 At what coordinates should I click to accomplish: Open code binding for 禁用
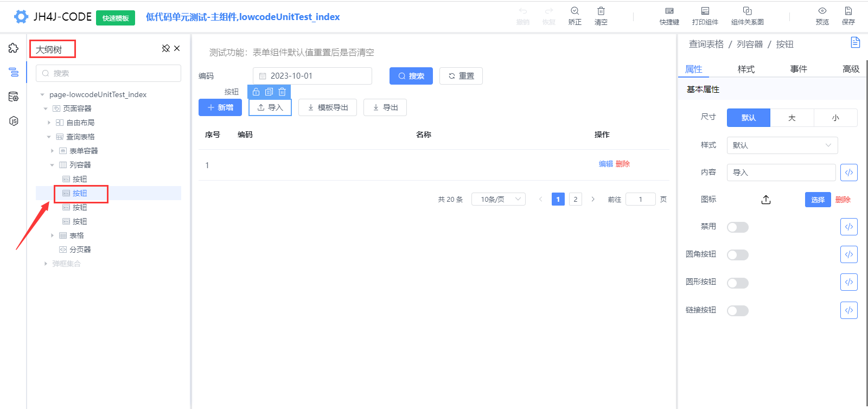click(x=849, y=227)
